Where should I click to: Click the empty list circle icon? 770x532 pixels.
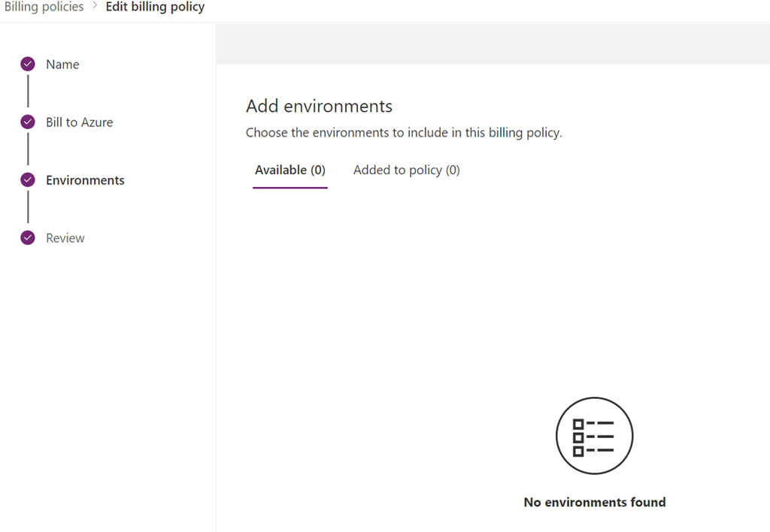594,436
